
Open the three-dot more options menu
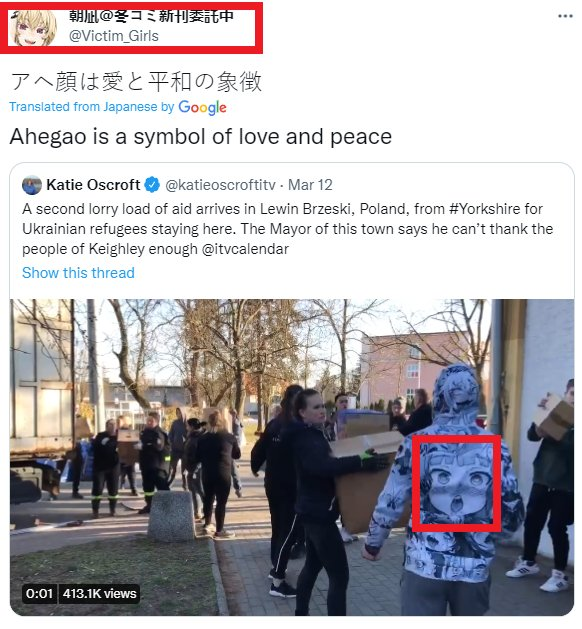(565, 16)
